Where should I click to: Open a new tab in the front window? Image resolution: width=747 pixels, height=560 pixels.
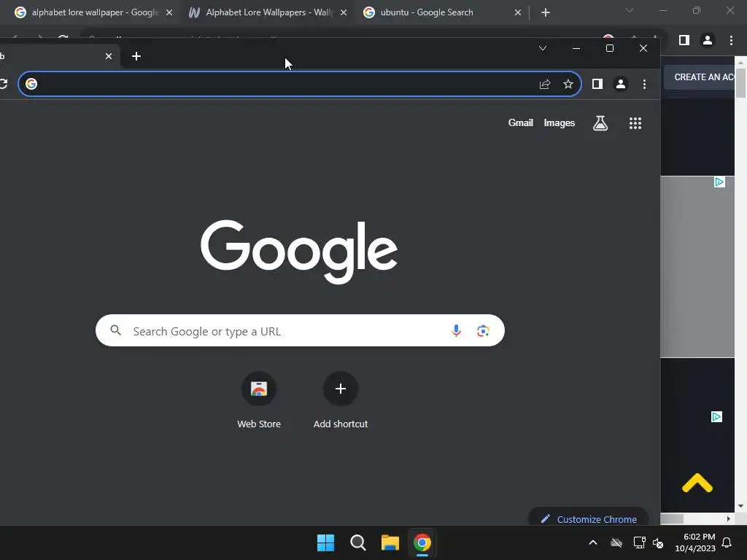click(136, 56)
